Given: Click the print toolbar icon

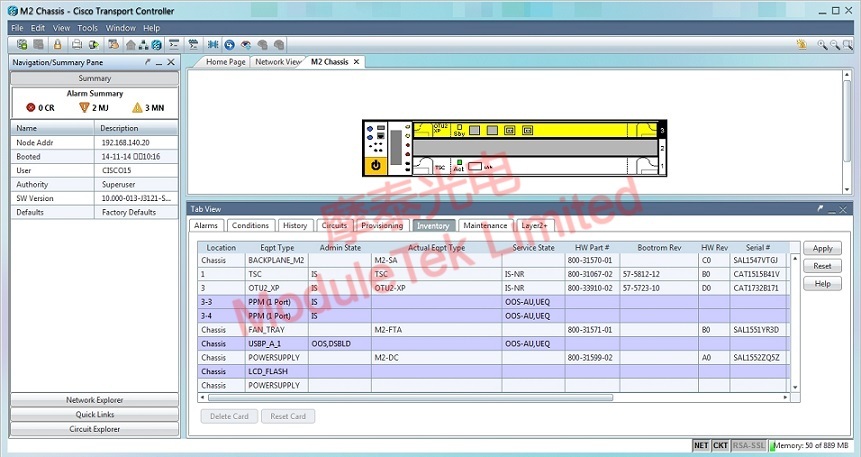Looking at the screenshot, I should point(77,44).
